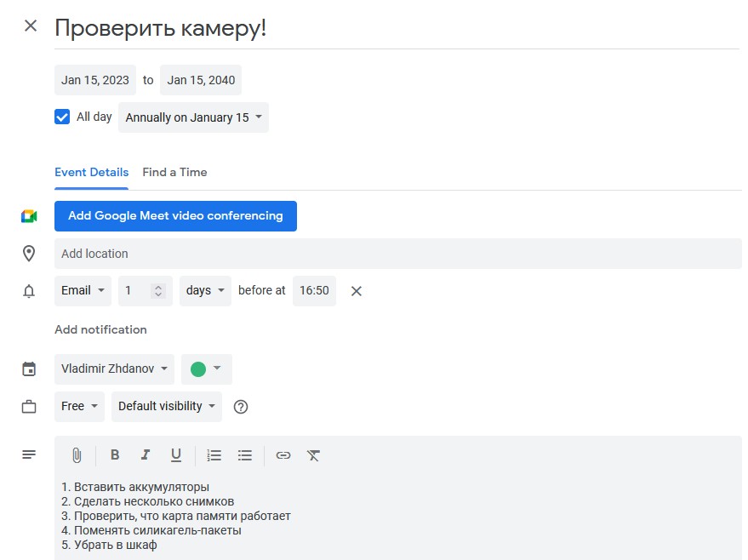
Task: Click the briefcase availability icon
Action: [x=29, y=407]
